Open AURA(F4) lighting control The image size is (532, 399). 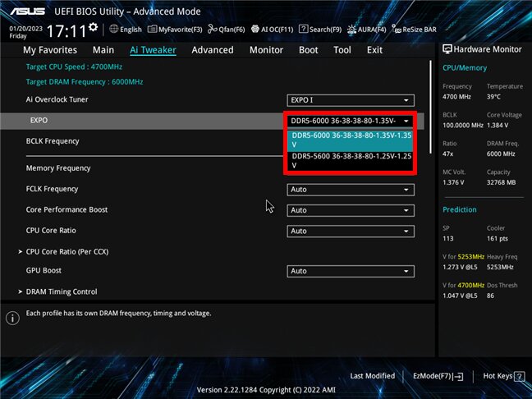pyautogui.click(x=367, y=30)
